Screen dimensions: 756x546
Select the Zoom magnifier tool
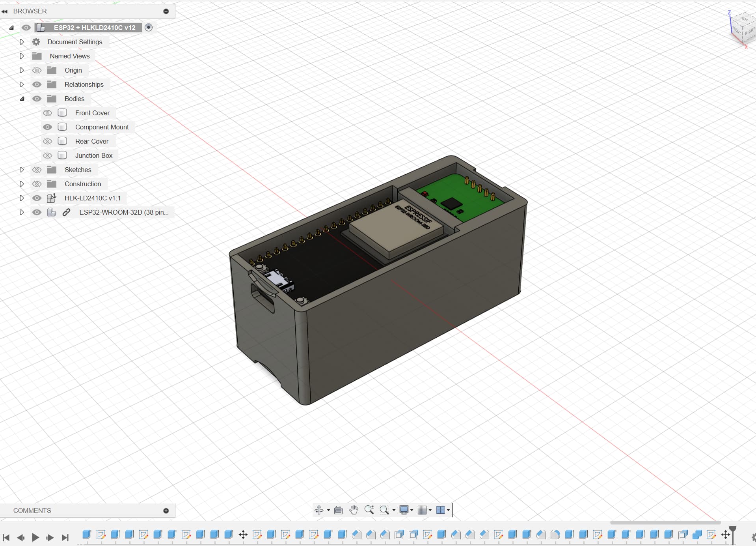369,510
